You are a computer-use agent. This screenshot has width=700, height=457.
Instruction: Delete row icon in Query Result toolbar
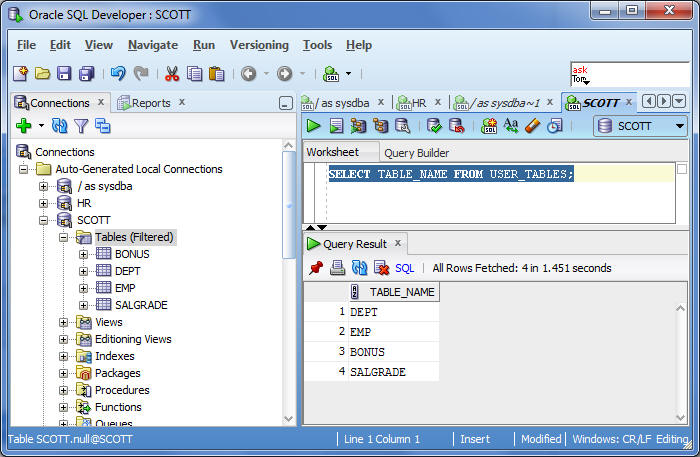[381, 268]
